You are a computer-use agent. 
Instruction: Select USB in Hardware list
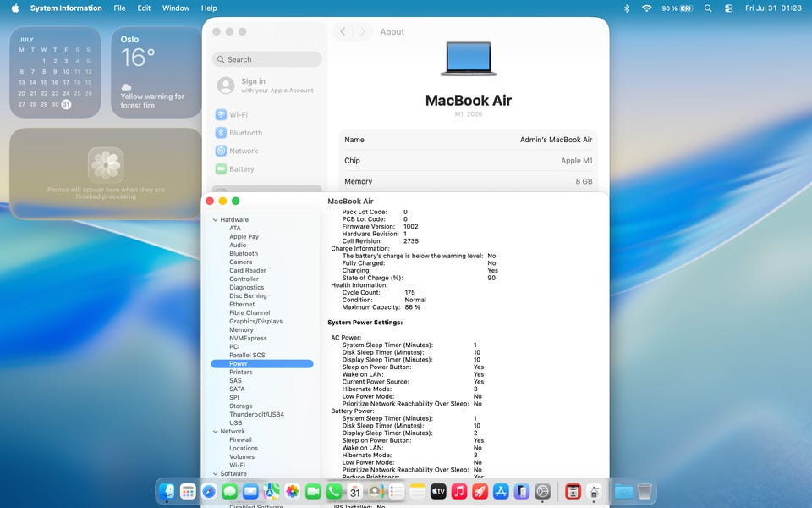click(x=236, y=423)
